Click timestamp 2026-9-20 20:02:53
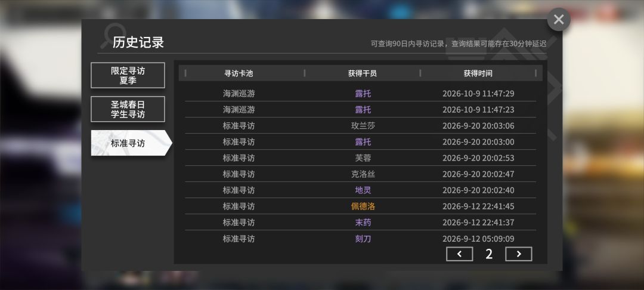644x290 pixels. click(478, 158)
